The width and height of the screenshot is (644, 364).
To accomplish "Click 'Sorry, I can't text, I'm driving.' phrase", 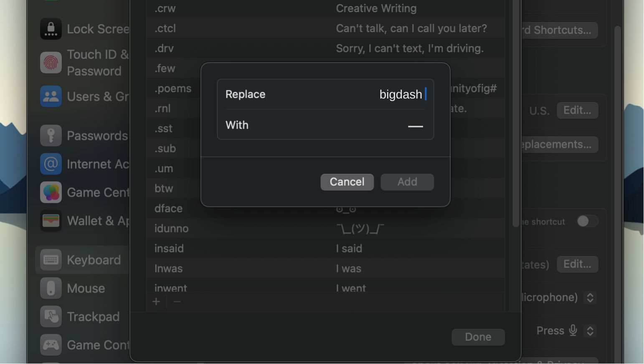I will coord(410,48).
